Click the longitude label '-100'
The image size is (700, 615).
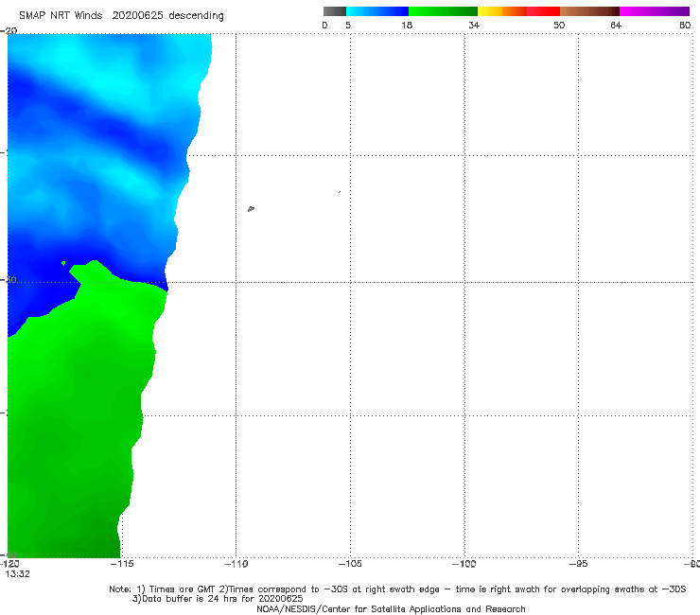(x=464, y=564)
